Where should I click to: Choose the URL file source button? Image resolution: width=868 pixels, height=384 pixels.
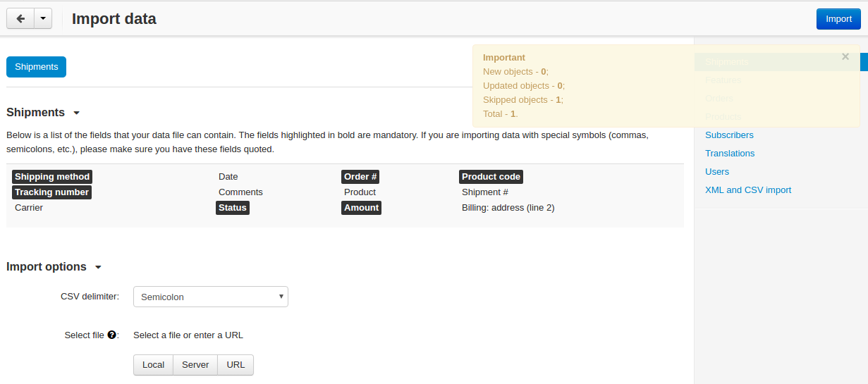236,365
